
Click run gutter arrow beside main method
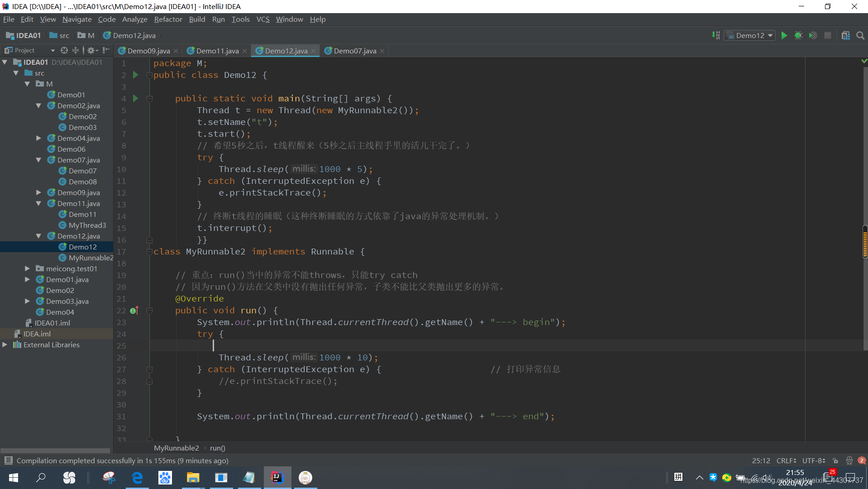[x=135, y=98]
